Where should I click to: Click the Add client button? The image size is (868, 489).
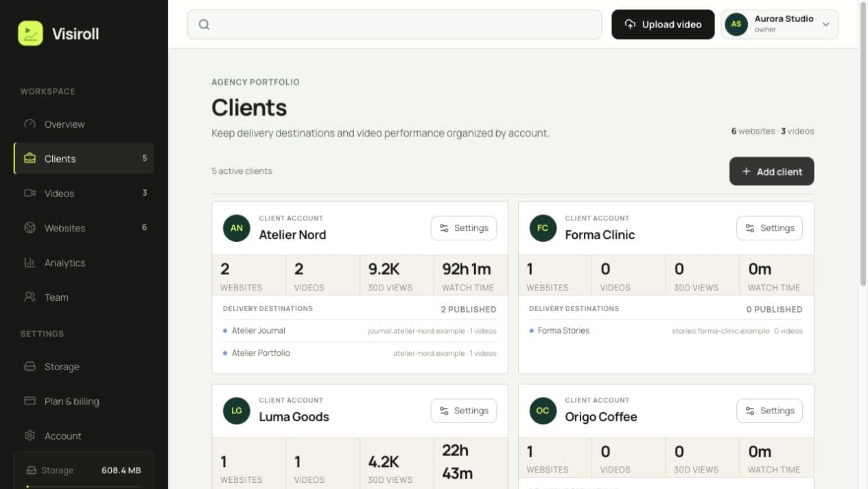tap(771, 172)
